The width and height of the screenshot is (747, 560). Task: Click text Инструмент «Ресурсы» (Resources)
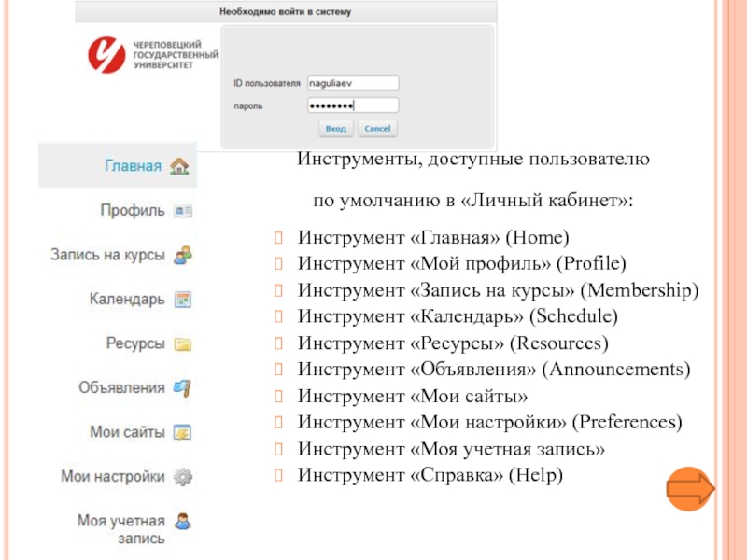(x=453, y=343)
